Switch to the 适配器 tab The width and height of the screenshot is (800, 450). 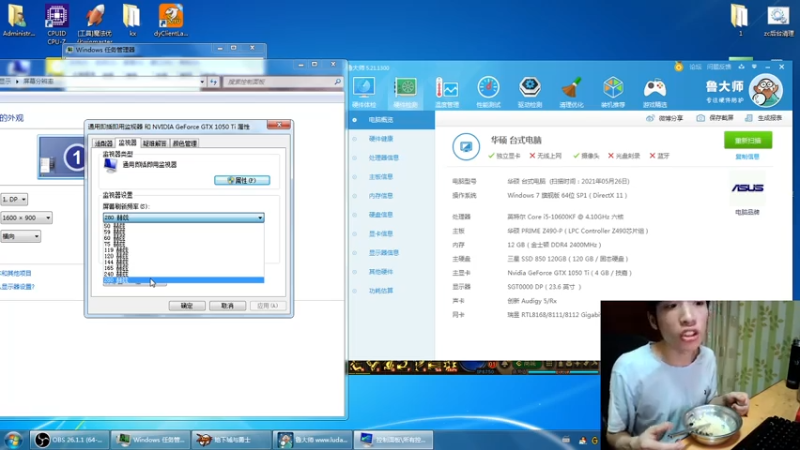(104, 143)
